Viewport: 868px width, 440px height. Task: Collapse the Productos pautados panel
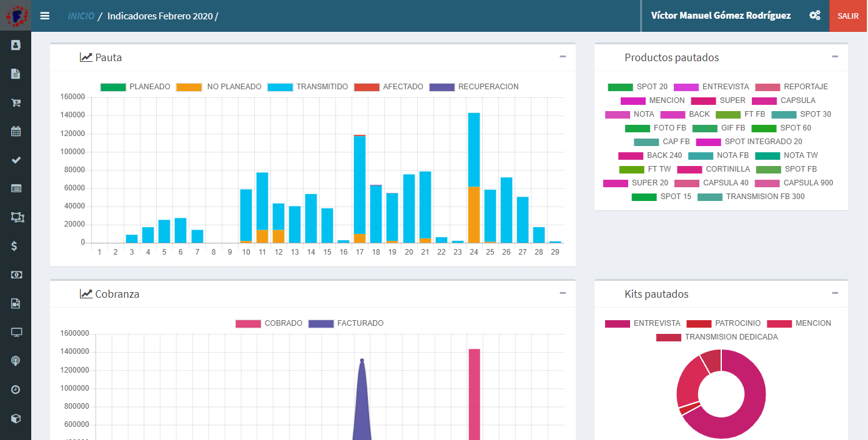835,57
